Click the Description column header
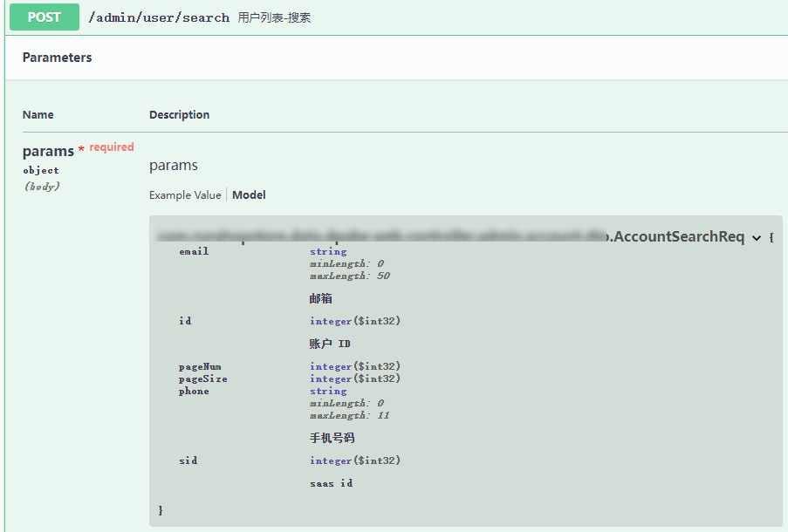The image size is (788, 532). click(179, 115)
